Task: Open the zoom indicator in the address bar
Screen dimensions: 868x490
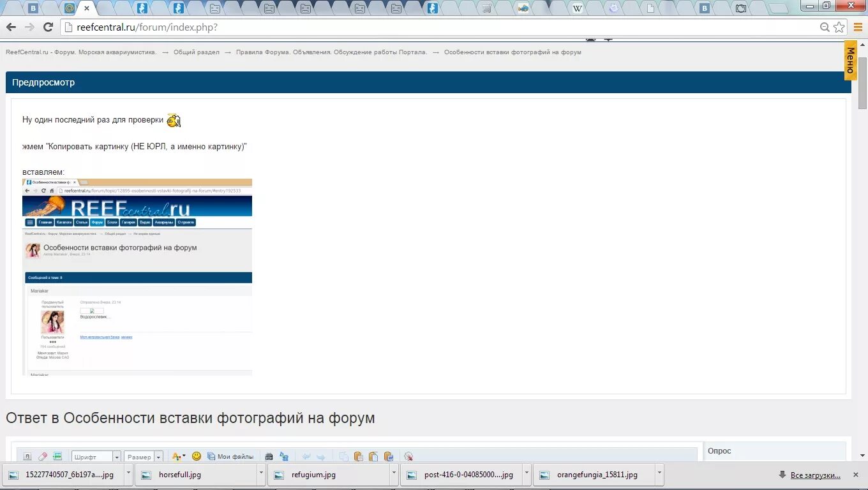Action: (x=825, y=27)
